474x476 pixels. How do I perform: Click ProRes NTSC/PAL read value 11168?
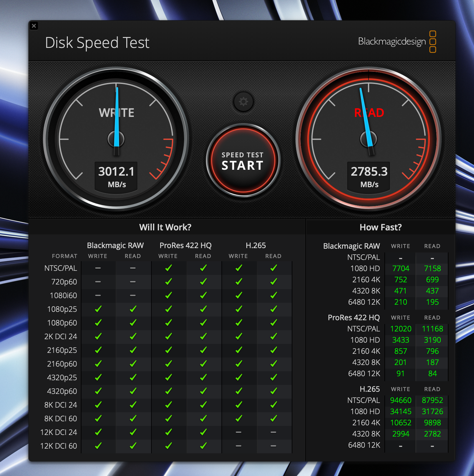(432, 329)
